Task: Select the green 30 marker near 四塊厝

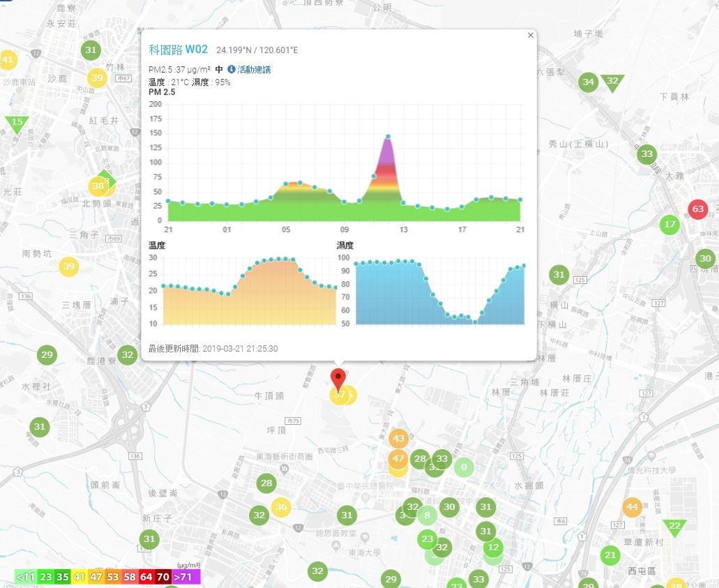Action: (x=705, y=259)
